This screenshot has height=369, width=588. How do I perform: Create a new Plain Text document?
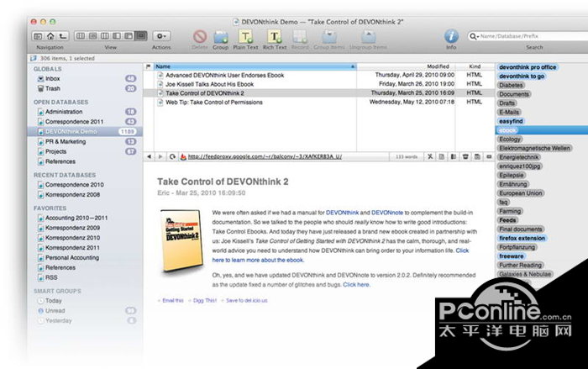(244, 37)
